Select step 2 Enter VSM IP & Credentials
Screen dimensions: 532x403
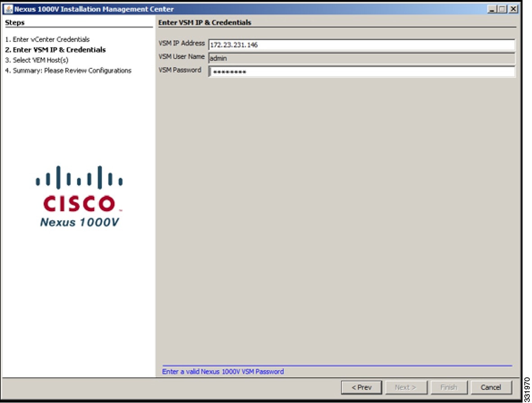[55, 50]
